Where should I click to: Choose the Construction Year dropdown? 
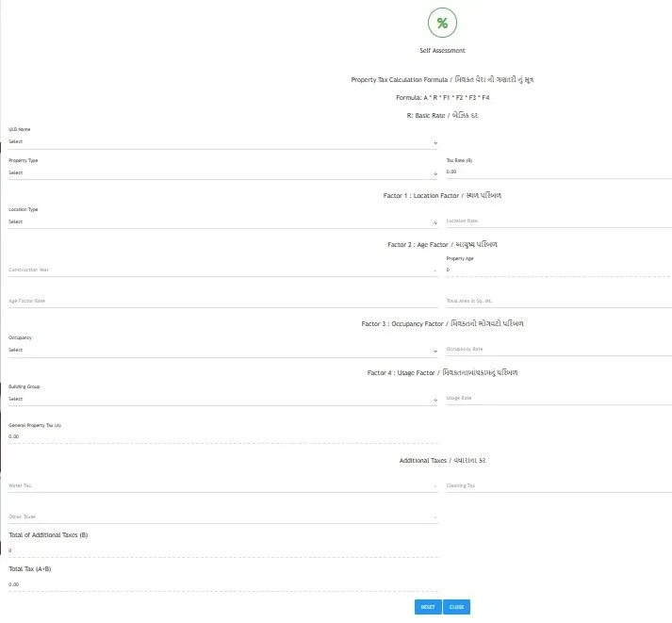[x=222, y=270]
